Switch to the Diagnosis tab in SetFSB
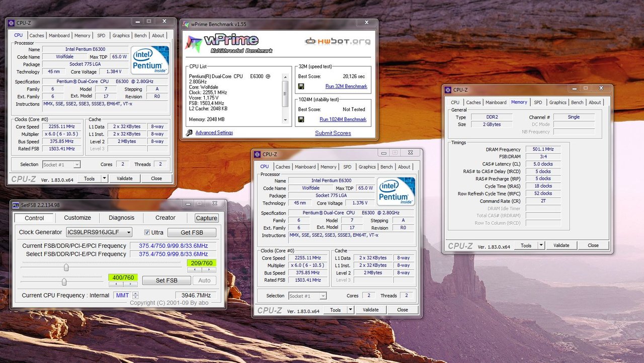 (121, 218)
